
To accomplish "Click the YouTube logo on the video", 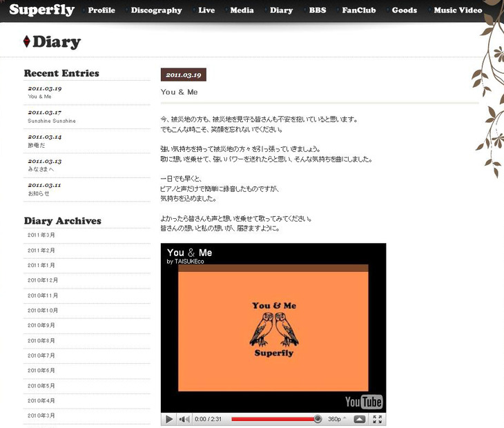I will tap(364, 402).
